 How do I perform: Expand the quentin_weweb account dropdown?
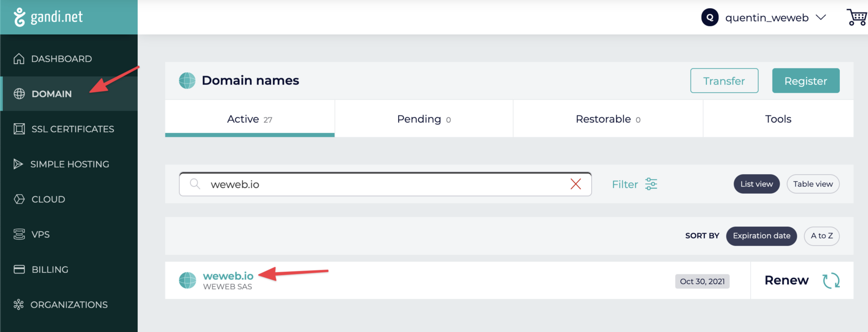pos(821,17)
